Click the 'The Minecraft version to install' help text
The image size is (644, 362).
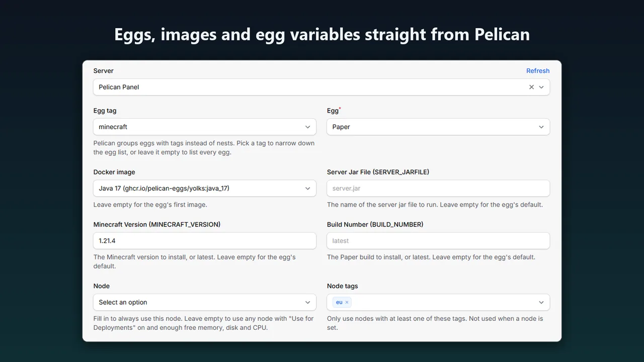pos(195,261)
